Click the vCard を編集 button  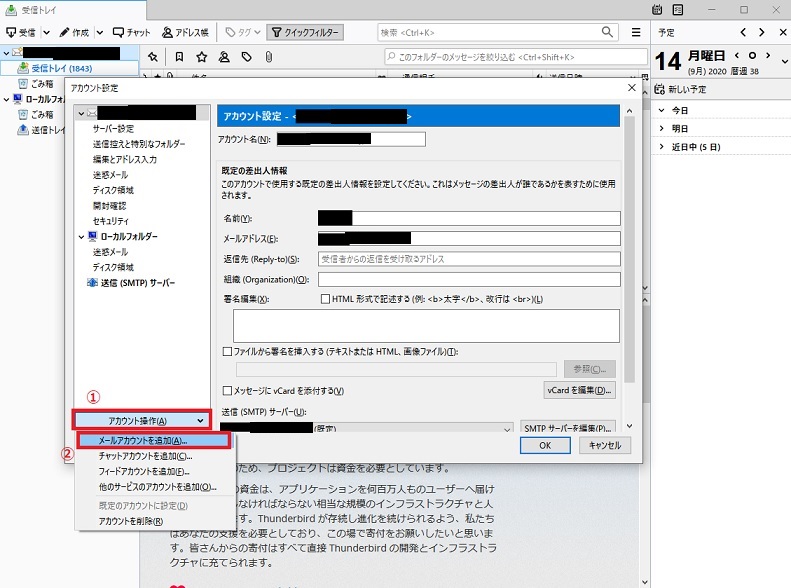[579, 390]
